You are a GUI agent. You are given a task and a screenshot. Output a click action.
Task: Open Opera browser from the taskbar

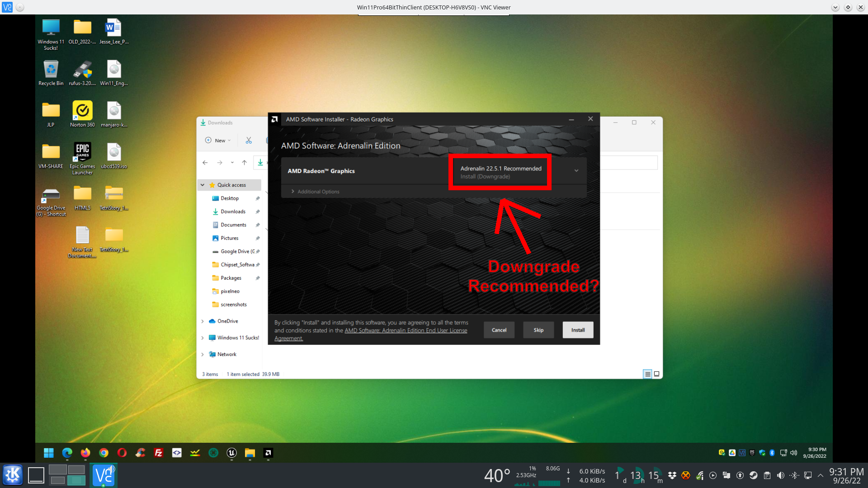click(x=122, y=453)
